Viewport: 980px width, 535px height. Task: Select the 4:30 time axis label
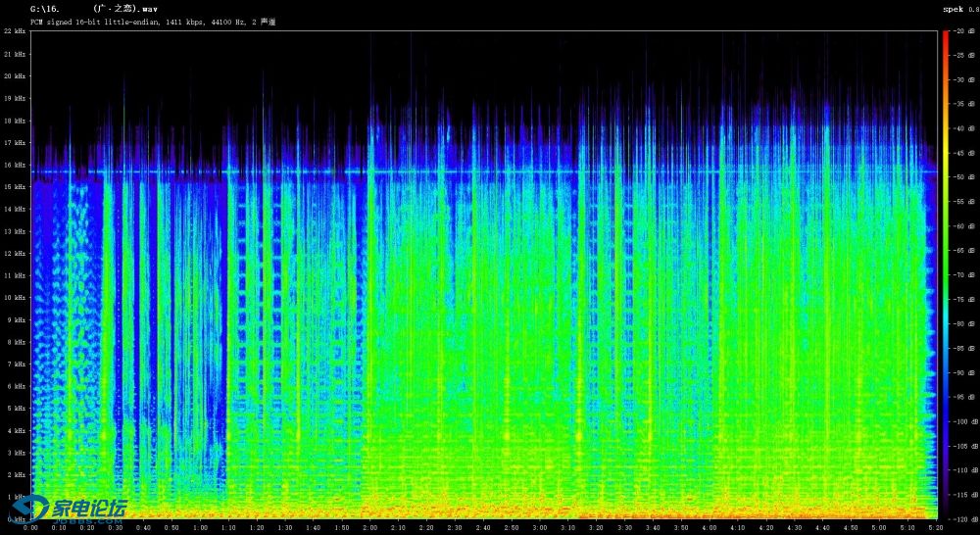796,528
